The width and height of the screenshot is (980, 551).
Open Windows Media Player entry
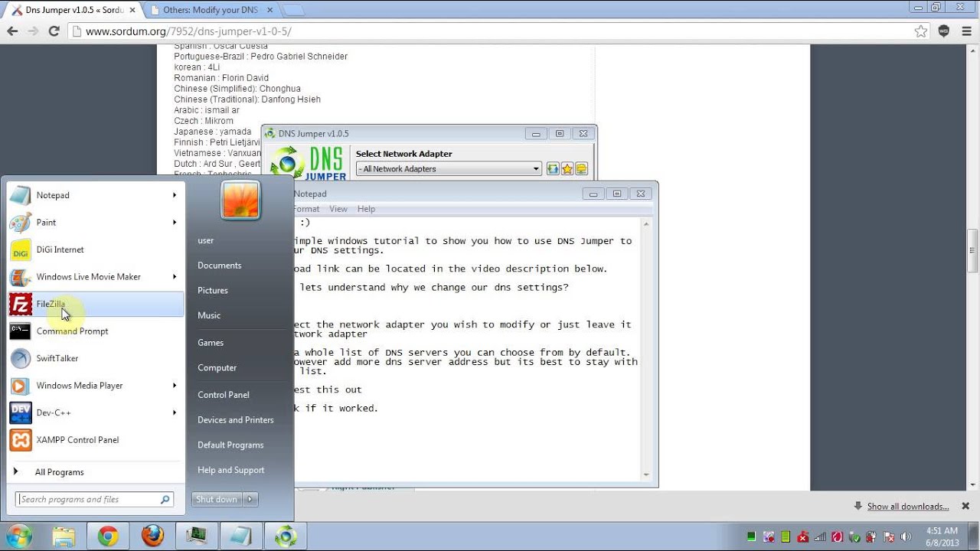click(x=96, y=385)
